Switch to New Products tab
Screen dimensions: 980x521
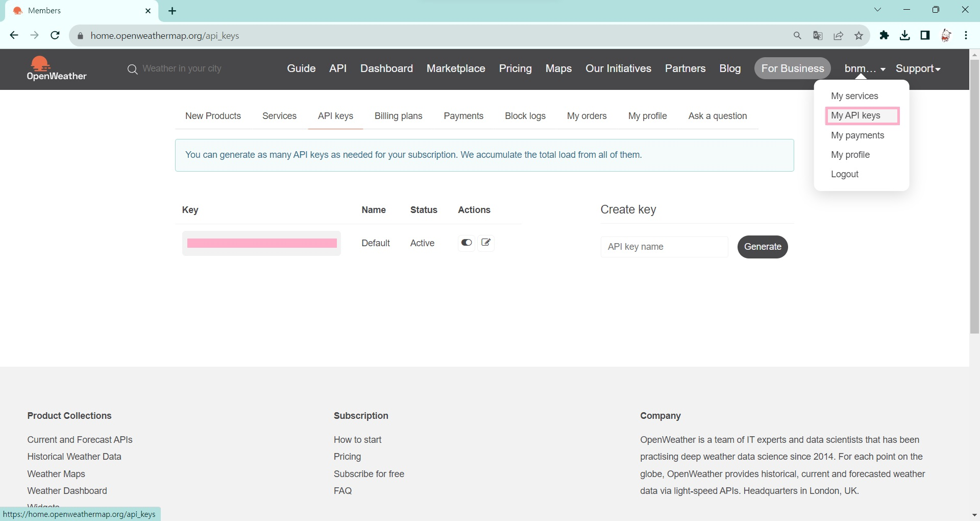(x=213, y=116)
